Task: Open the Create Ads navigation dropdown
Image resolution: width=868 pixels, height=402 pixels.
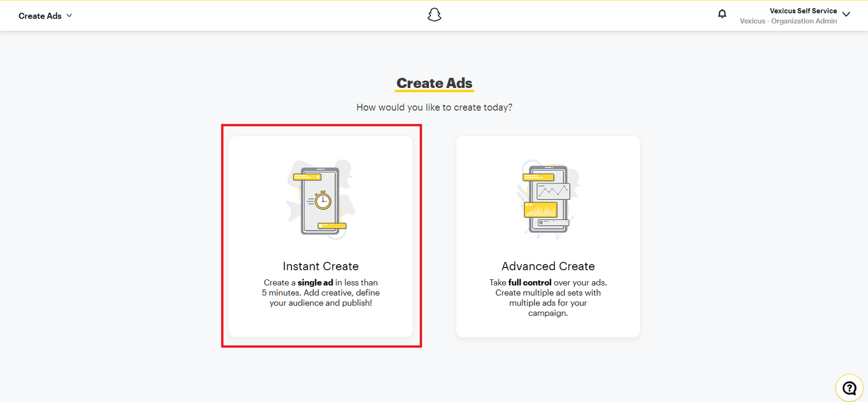Action: point(45,15)
